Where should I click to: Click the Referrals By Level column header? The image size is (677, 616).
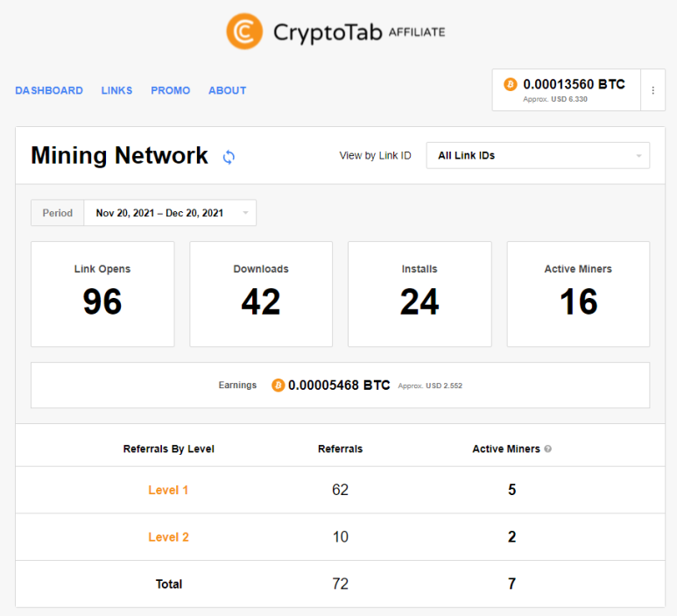click(x=168, y=449)
